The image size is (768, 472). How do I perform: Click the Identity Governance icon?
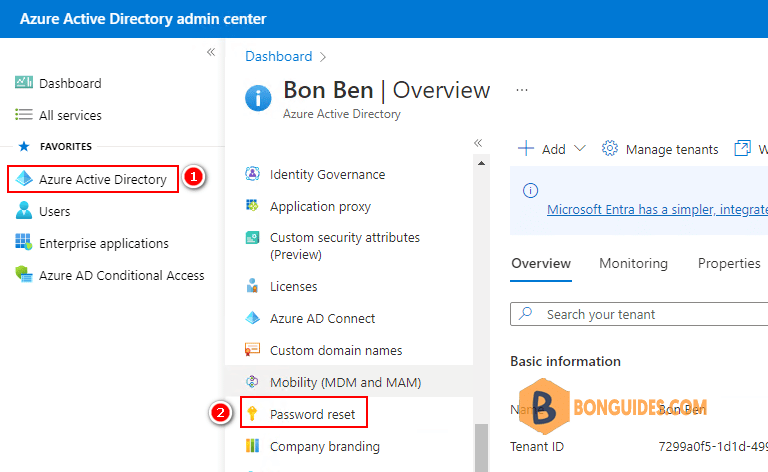(x=252, y=174)
